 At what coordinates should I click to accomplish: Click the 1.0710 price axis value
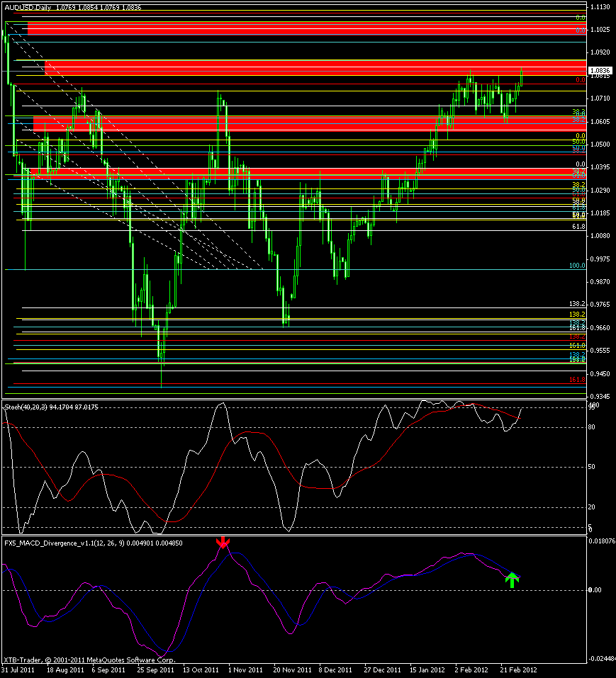(600, 98)
